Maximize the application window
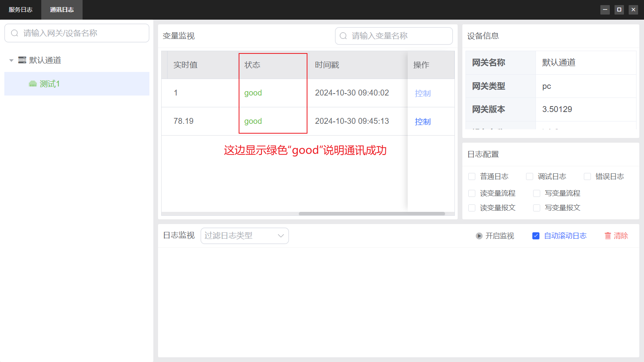The image size is (644, 362). coord(619,9)
